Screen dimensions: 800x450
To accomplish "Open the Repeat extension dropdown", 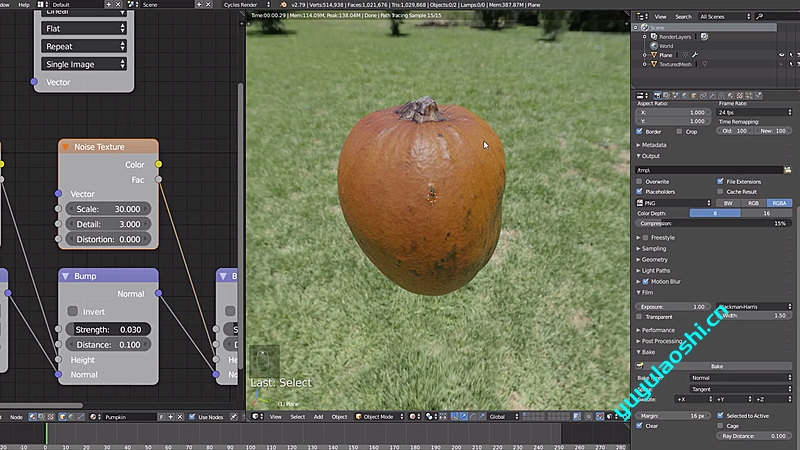I will (84, 46).
